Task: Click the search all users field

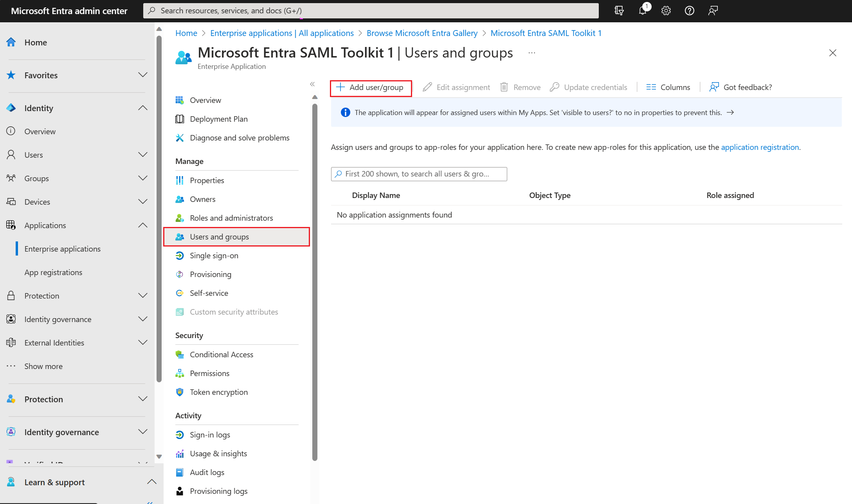Action: 419,174
